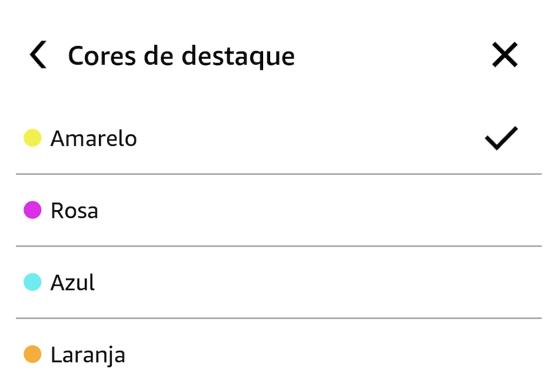Tap the Rosa text label
The height and width of the screenshot is (392, 558).
75,210
